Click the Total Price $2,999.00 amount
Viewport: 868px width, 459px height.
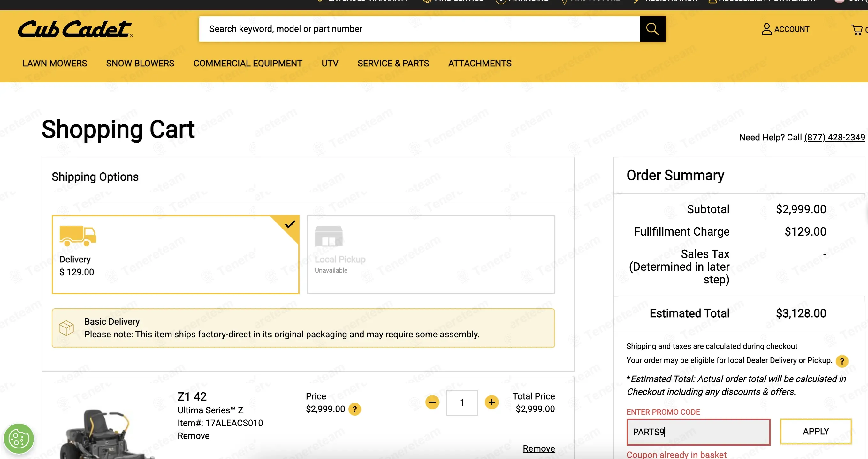535,409
